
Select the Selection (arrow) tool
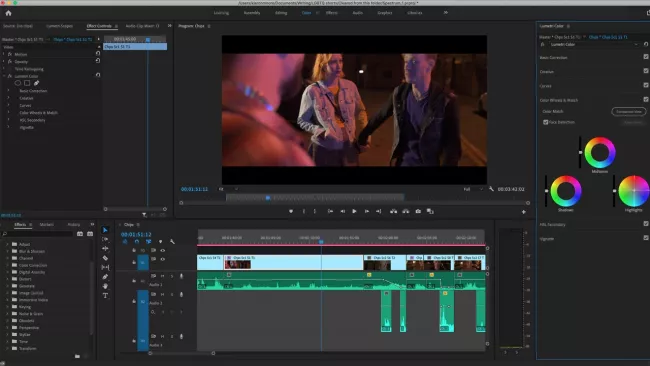coord(105,230)
